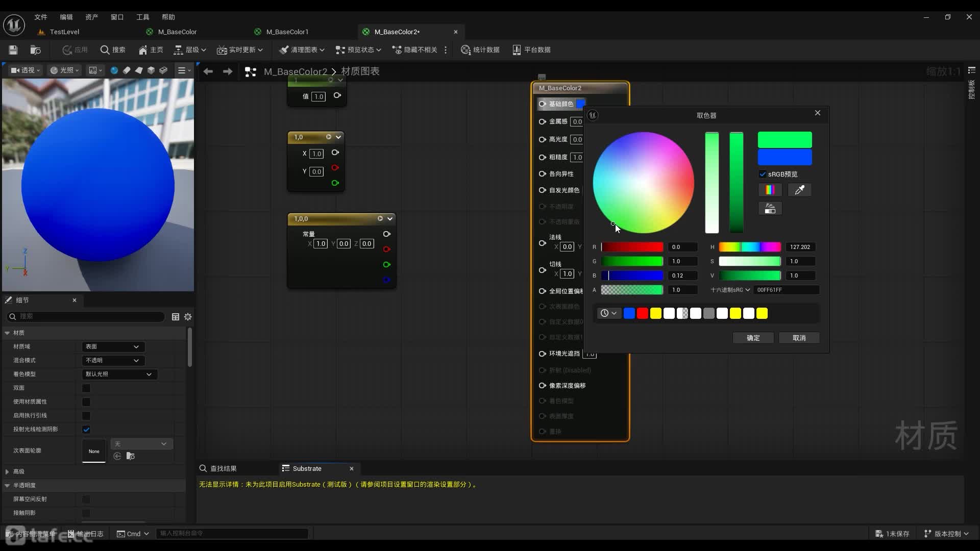
Task: Open details panel settings gear
Action: (x=188, y=317)
